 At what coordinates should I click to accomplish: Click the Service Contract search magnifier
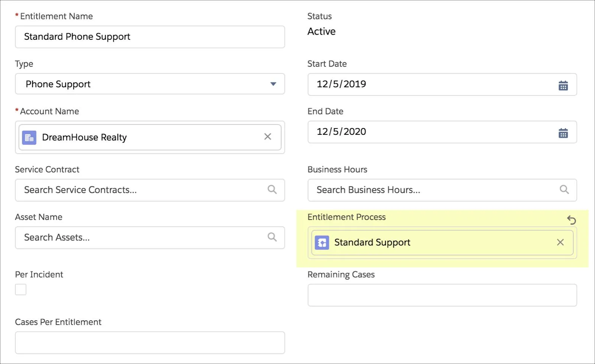tap(272, 189)
